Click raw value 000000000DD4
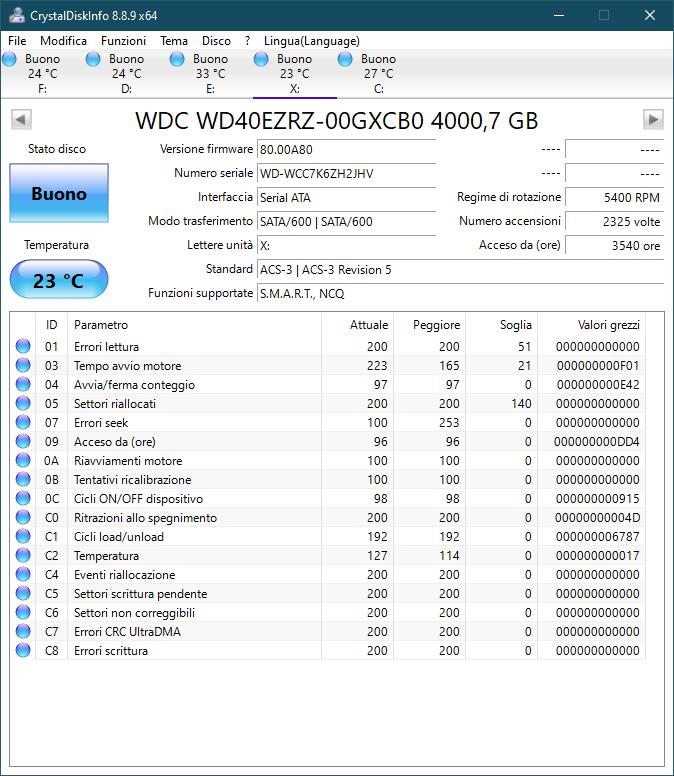674x776 pixels. tap(596, 441)
